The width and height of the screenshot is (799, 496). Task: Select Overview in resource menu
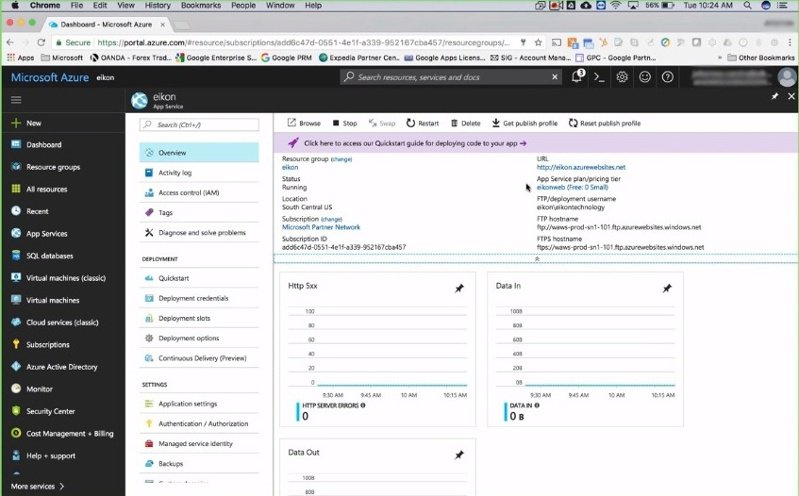(199, 152)
